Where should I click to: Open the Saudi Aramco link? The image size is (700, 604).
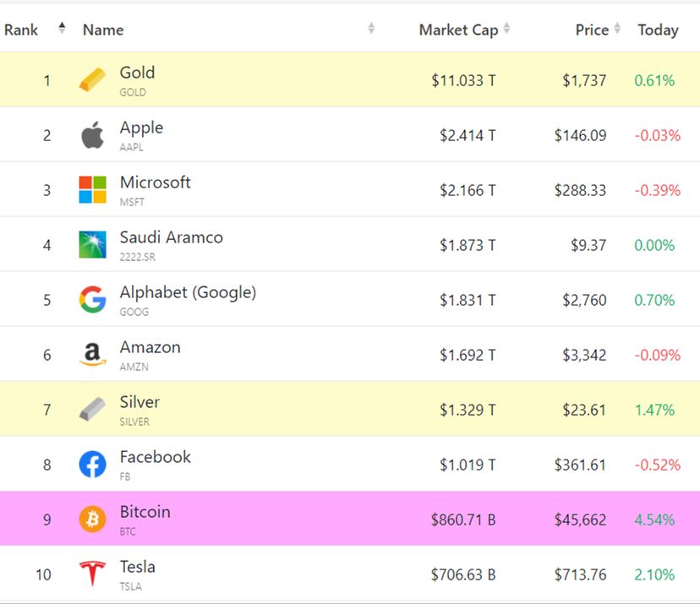click(x=172, y=237)
